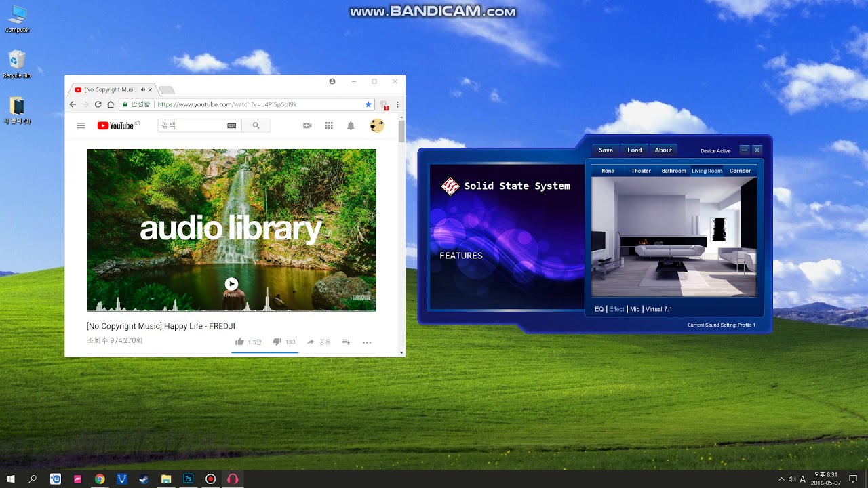
Task: Open YouTube upload video camera icon
Action: 307,125
